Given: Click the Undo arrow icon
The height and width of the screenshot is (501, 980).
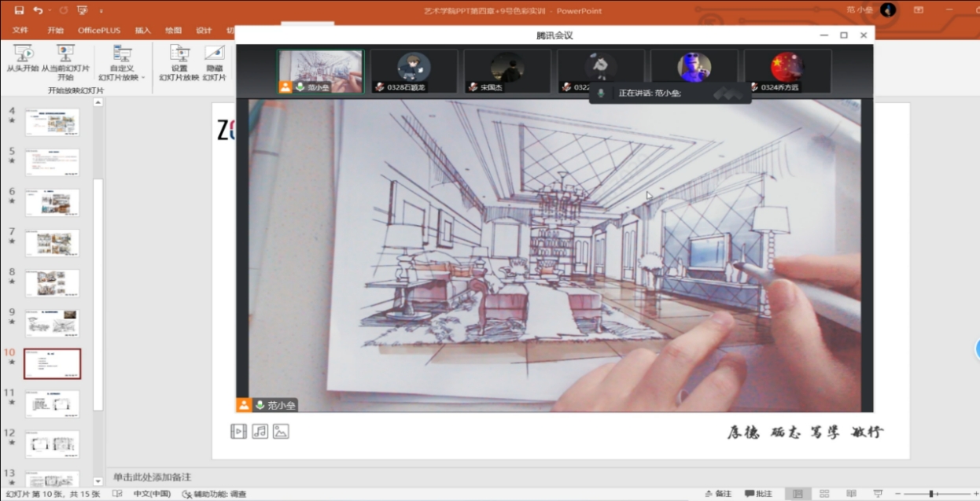Looking at the screenshot, I should 37,10.
